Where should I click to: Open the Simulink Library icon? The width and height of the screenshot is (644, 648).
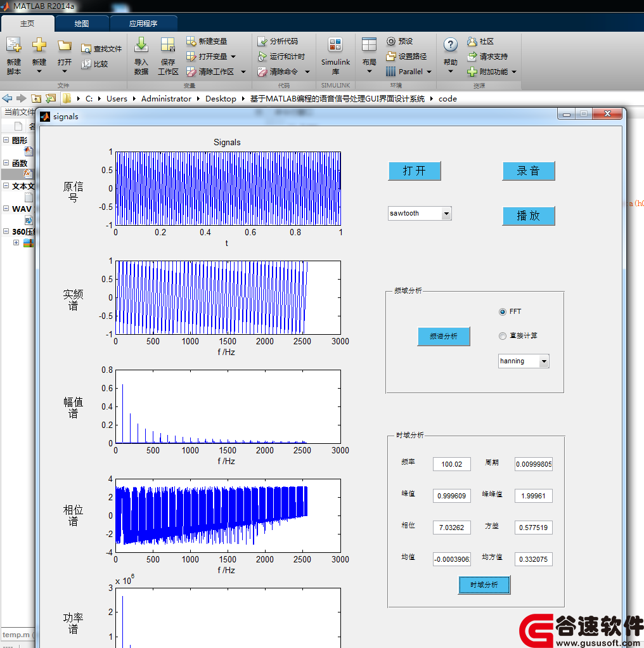tap(335, 44)
